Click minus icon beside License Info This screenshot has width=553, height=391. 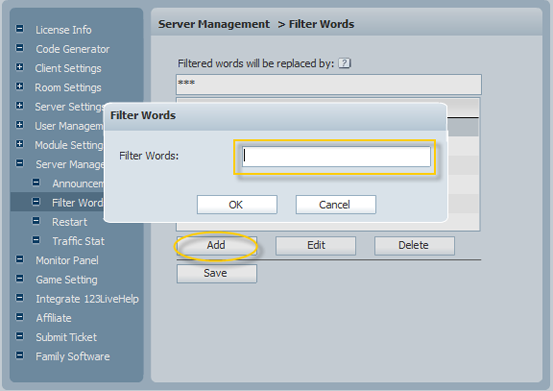(x=20, y=29)
